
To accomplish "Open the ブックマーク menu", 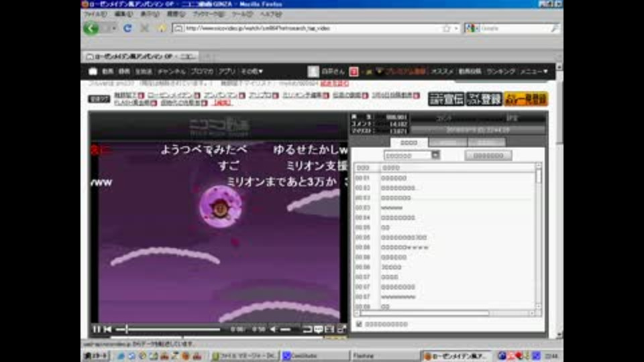I will click(x=208, y=14).
